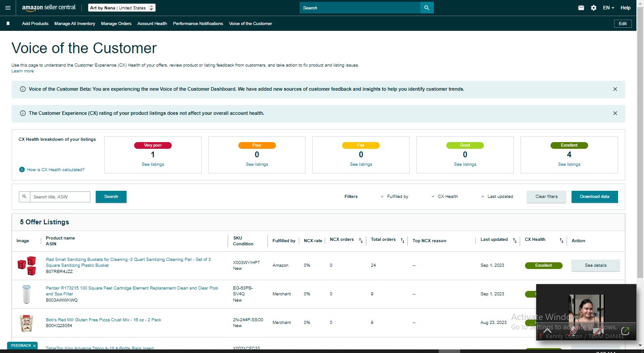See listings under Excellent

tap(569, 164)
